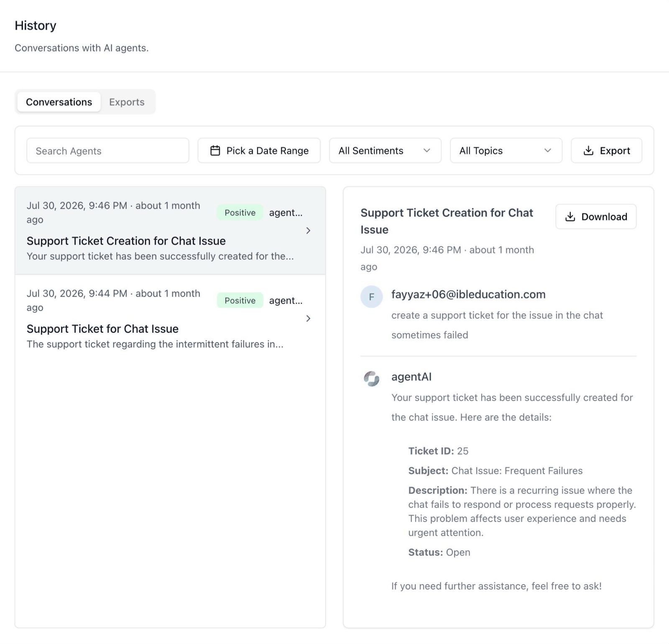
Task: Click the Export button
Action: click(606, 151)
